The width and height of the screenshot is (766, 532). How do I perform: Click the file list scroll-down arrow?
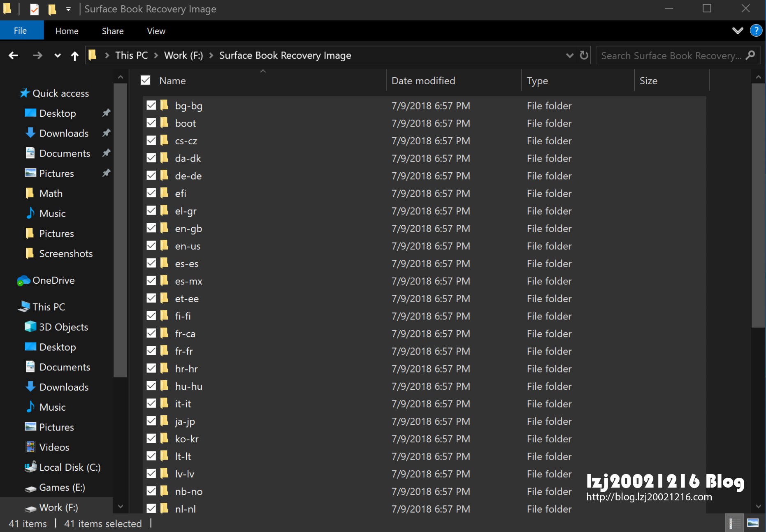758,507
